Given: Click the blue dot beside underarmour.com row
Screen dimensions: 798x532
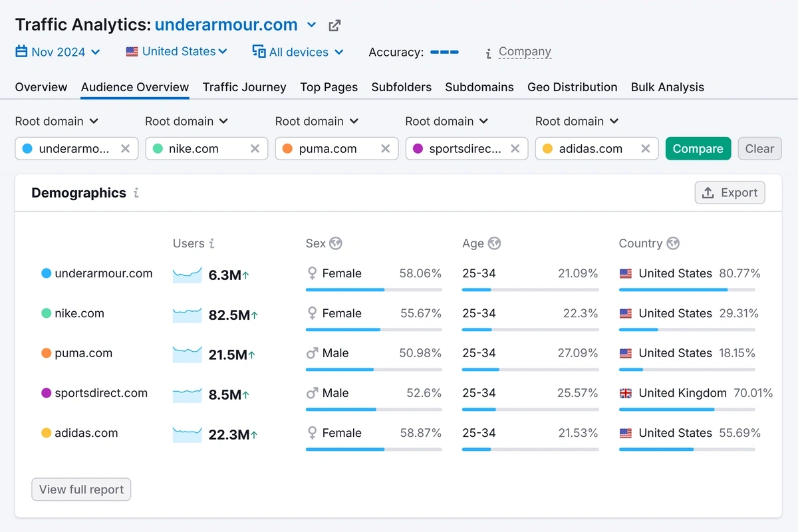Looking at the screenshot, I should tap(47, 273).
